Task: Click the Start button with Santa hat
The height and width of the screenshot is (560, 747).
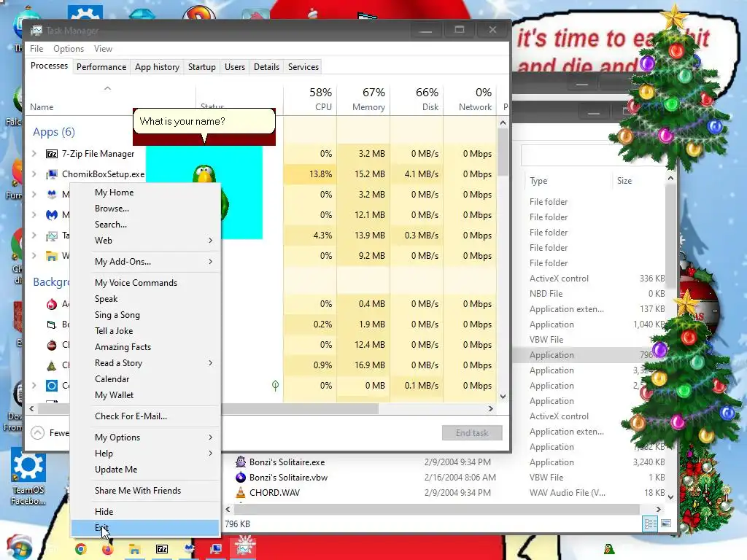Action: point(19,548)
